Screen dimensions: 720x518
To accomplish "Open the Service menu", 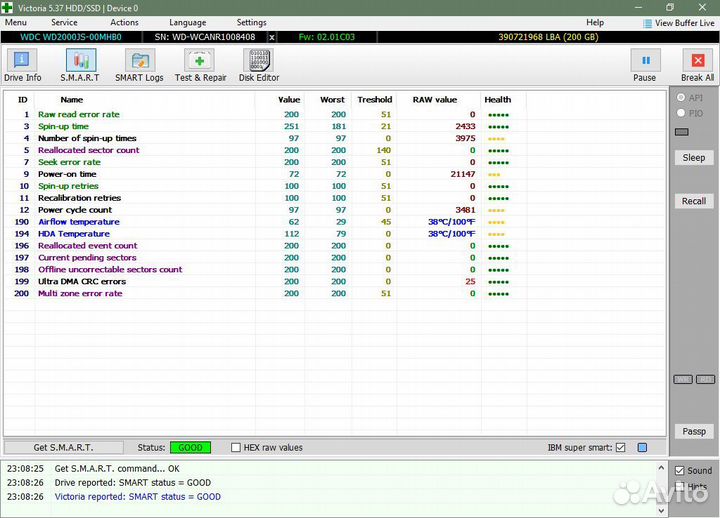I will pos(64,22).
